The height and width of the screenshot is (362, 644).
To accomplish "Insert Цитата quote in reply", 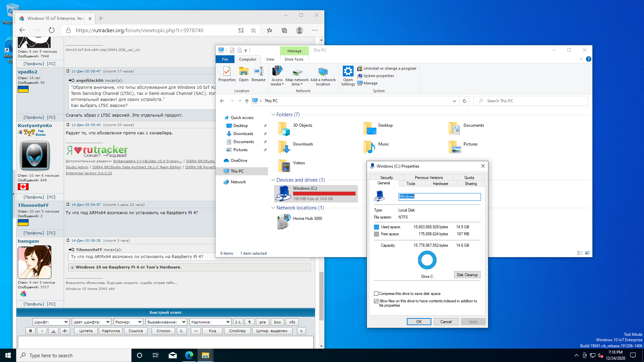I will (86, 331).
